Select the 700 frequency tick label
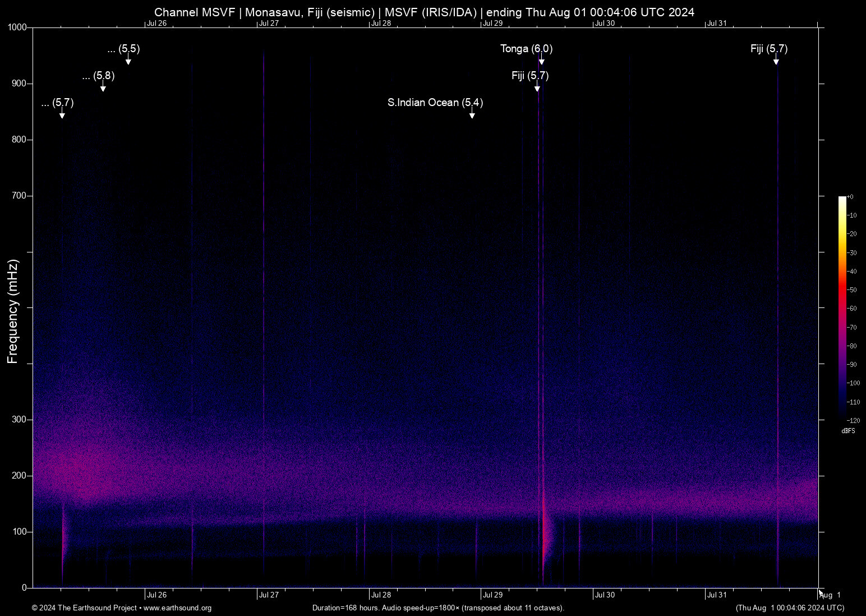 [20, 196]
